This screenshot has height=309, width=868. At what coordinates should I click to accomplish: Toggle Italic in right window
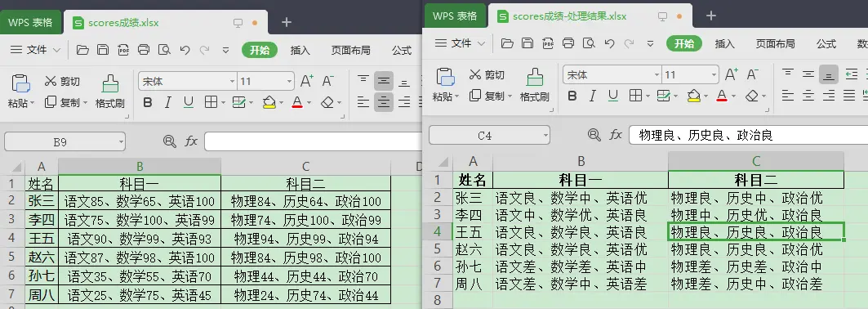pos(592,96)
